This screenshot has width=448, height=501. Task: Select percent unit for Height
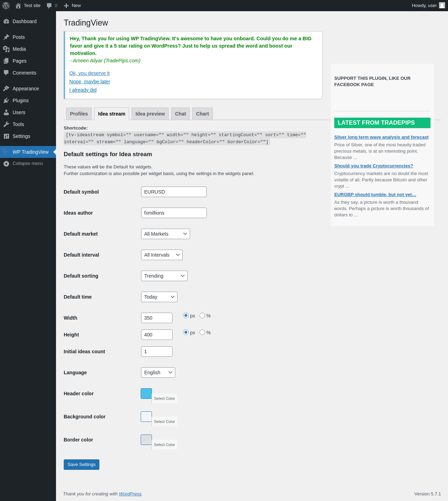(x=202, y=332)
